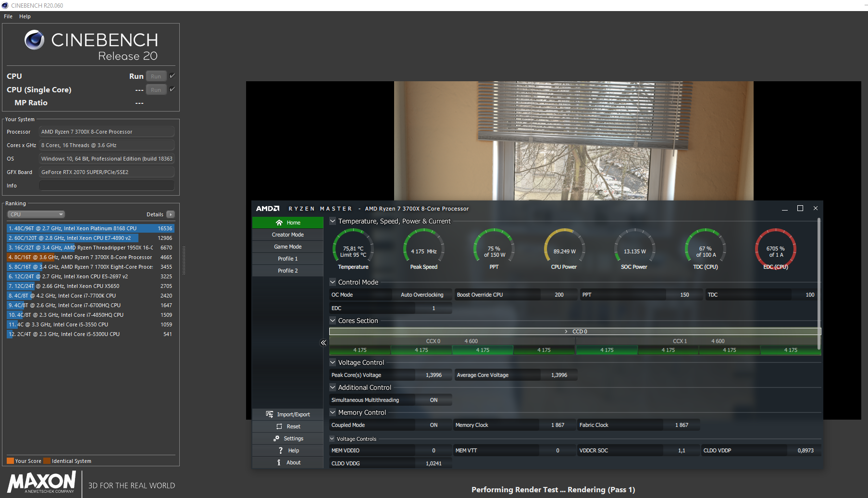Click the empty Info input field
Viewport: 868px width, 498px height.
tap(107, 186)
